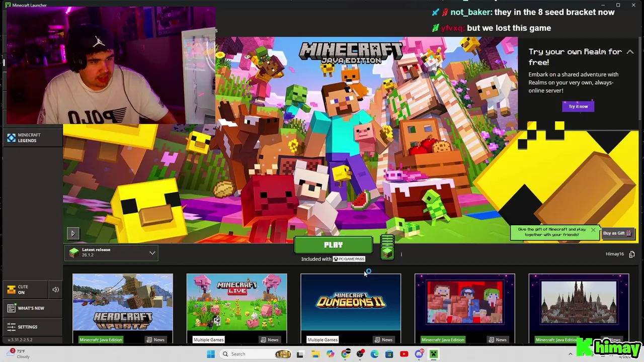Open the three-dot more options menu
This screenshot has width=644, height=362.
point(401,254)
